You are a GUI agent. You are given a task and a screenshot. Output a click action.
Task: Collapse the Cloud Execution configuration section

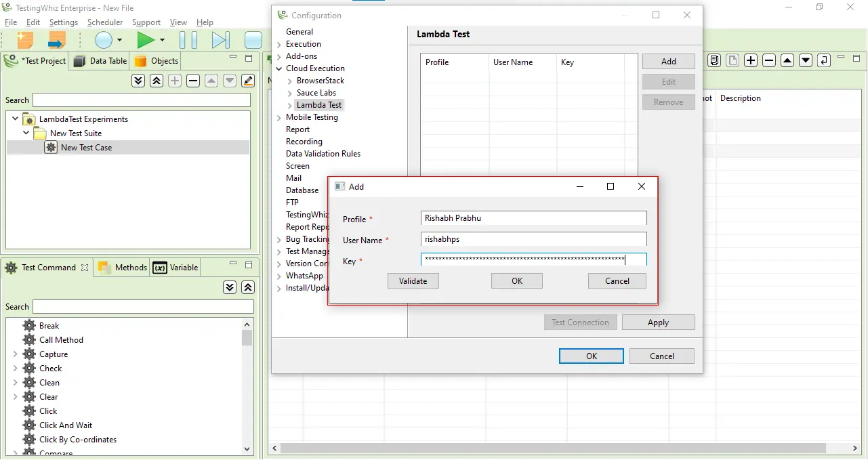pyautogui.click(x=278, y=68)
